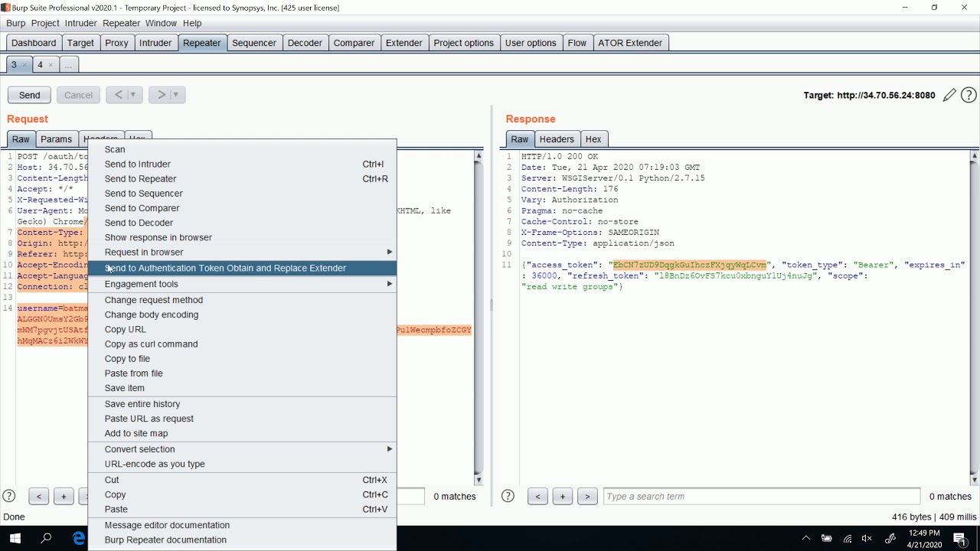
Task: Click response search term field
Action: click(x=762, y=497)
